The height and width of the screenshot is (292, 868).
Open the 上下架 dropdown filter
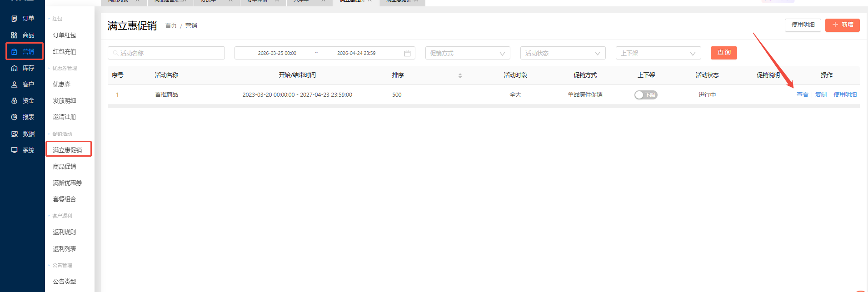[658, 53]
